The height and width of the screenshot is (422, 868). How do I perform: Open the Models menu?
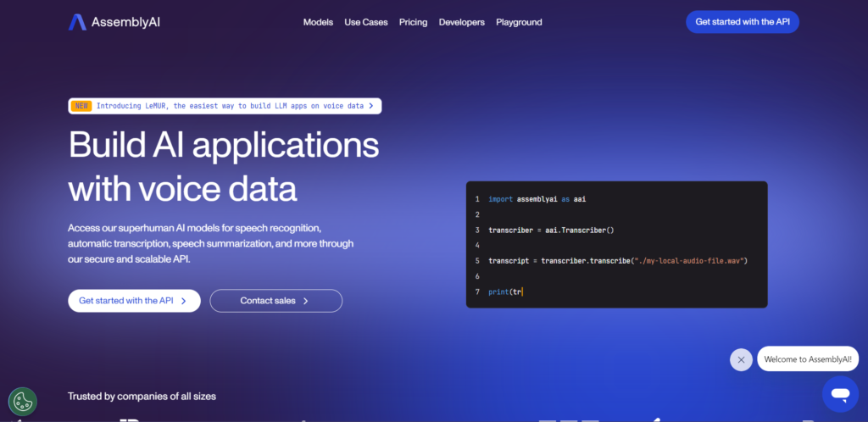318,22
